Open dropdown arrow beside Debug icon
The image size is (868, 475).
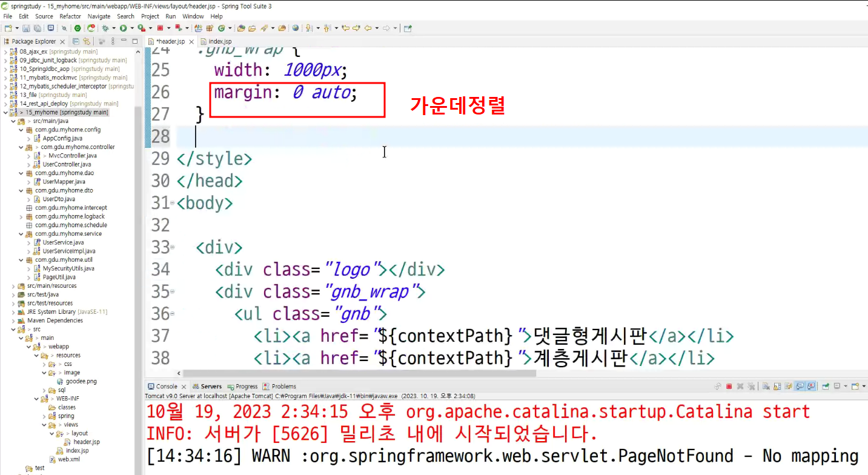[x=114, y=28]
